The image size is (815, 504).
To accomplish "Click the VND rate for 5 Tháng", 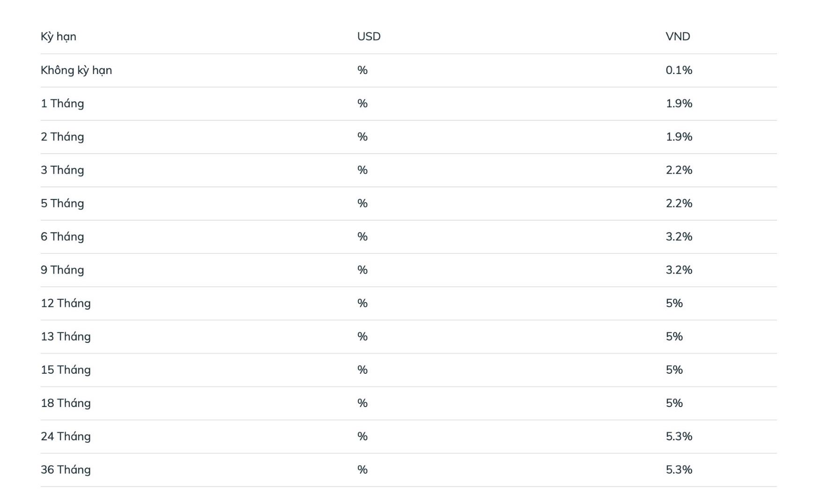I will tap(679, 203).
